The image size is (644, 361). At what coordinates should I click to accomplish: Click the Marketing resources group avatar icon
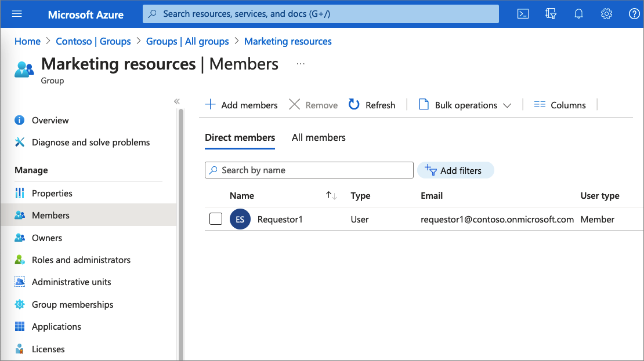[23, 68]
